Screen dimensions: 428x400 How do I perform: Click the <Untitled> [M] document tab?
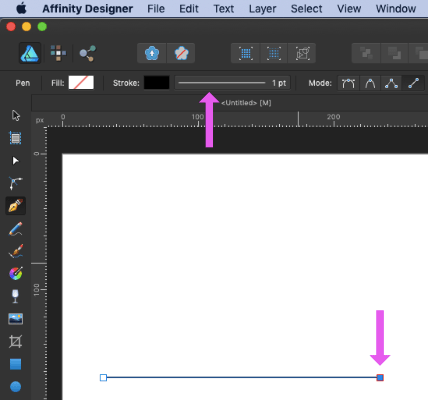click(x=246, y=103)
